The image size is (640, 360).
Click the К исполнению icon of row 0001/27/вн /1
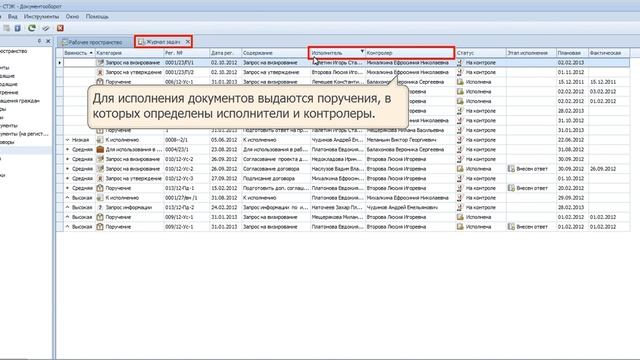(x=100, y=198)
